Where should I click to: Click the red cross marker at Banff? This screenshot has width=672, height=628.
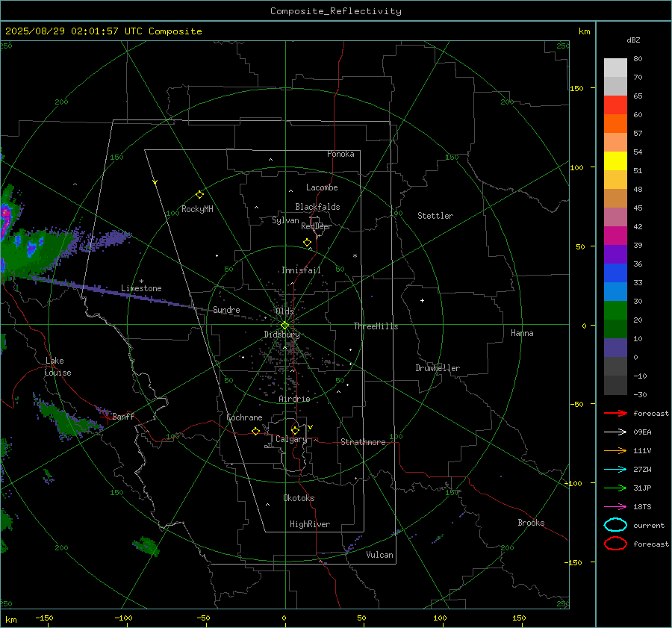pos(107,417)
